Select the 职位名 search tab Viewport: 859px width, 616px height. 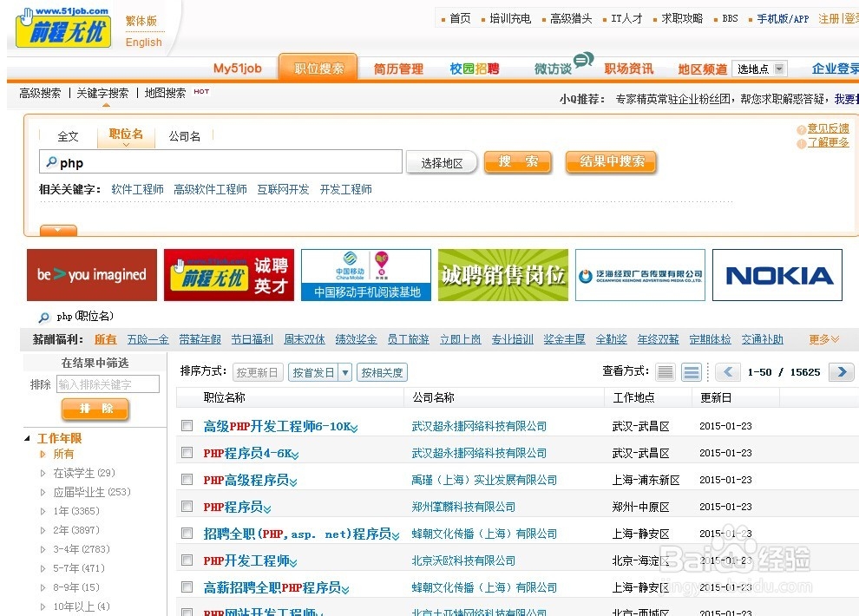pyautogui.click(x=126, y=134)
